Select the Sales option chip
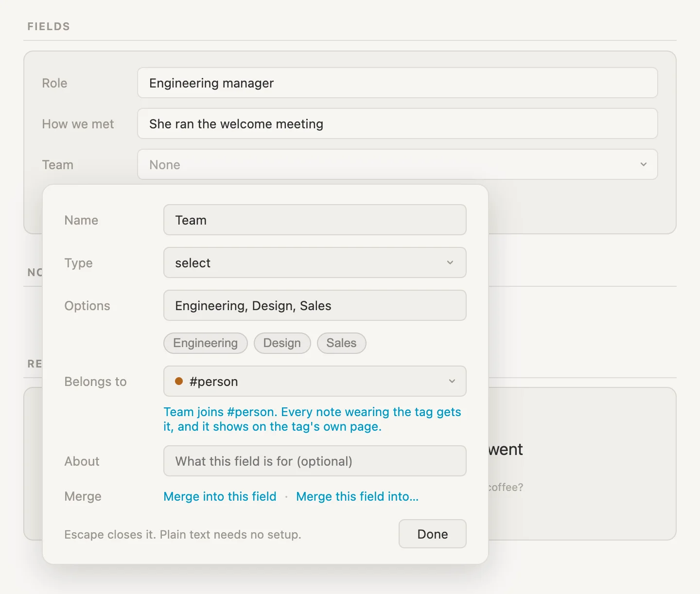Image resolution: width=700 pixels, height=594 pixels. coord(341,343)
